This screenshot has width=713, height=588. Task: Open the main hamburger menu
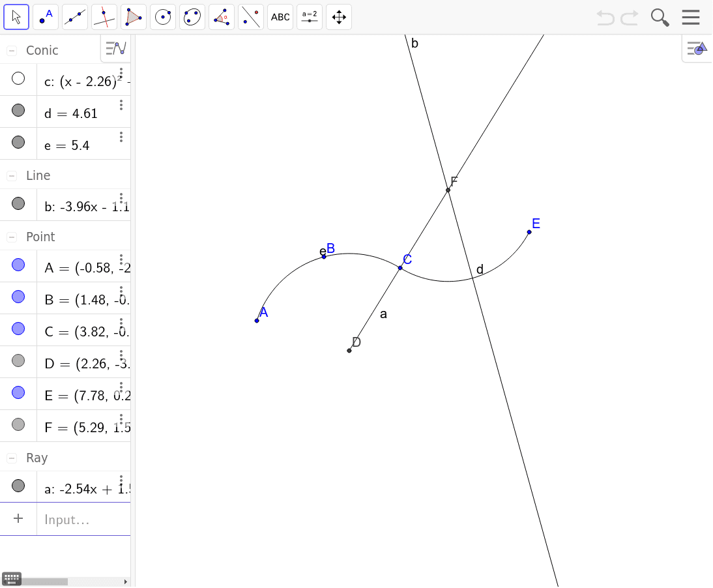coord(691,18)
